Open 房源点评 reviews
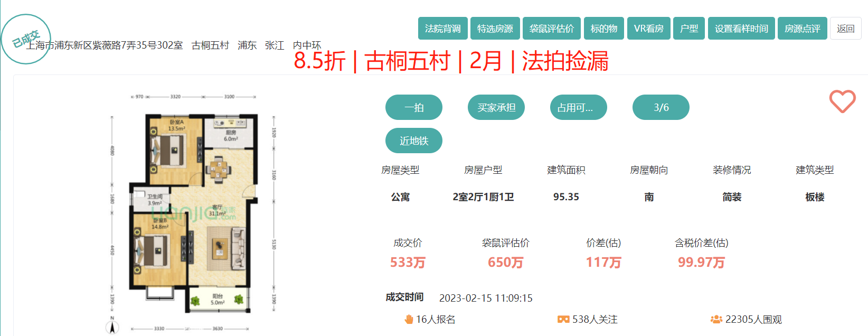868x336 pixels. point(802,29)
